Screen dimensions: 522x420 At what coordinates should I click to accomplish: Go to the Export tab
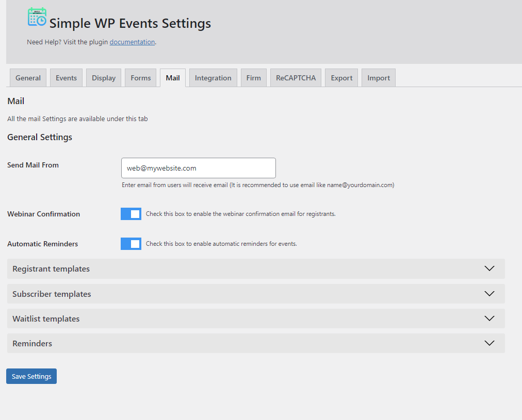coord(341,78)
